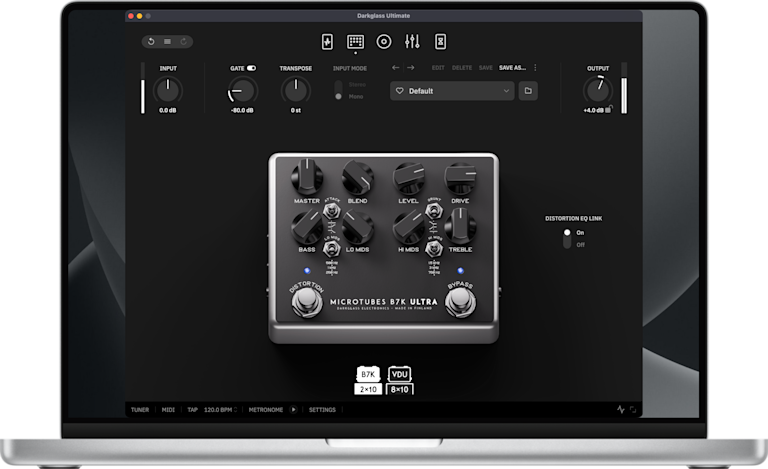Screen dimensions: 768x469
Task: Open the pedal section icon in top toolbar
Action: point(327,42)
